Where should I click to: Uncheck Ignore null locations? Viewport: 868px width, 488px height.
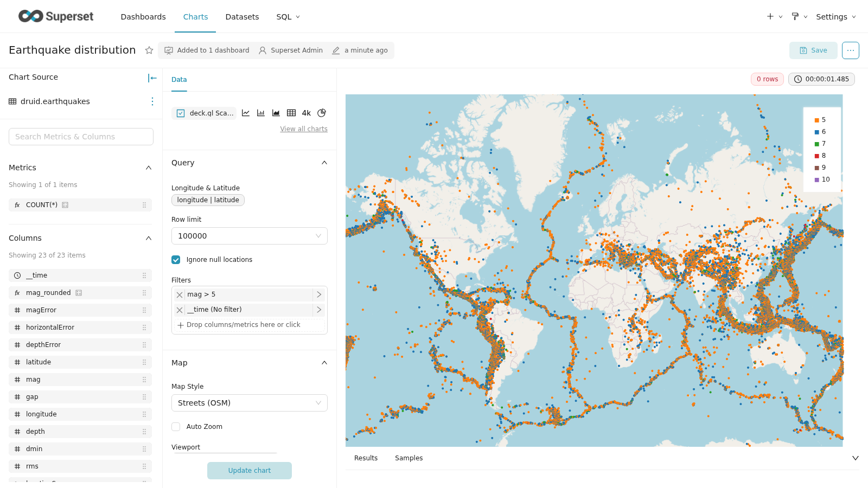(x=176, y=260)
